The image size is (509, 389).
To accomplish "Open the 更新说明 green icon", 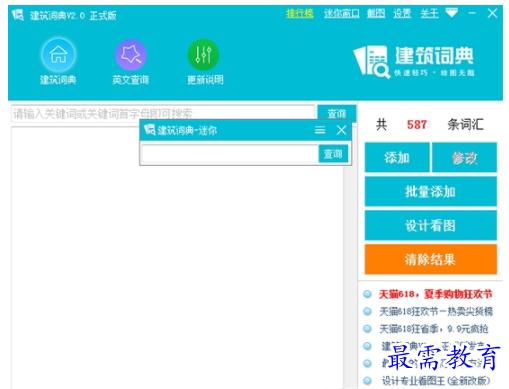I will (203, 54).
